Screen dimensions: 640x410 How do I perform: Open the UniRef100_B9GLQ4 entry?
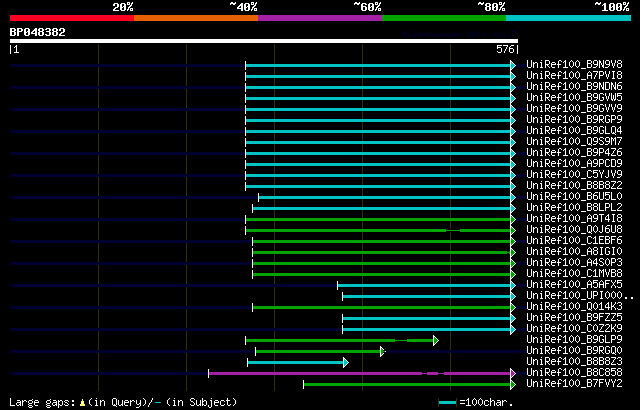(x=574, y=131)
